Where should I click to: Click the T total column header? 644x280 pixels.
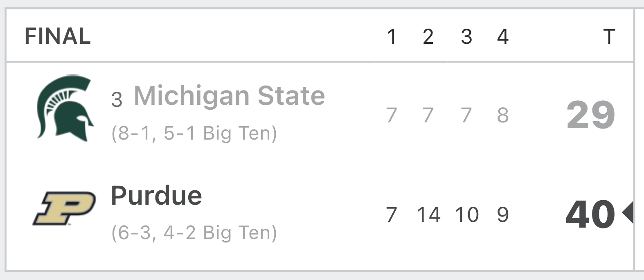tap(609, 36)
